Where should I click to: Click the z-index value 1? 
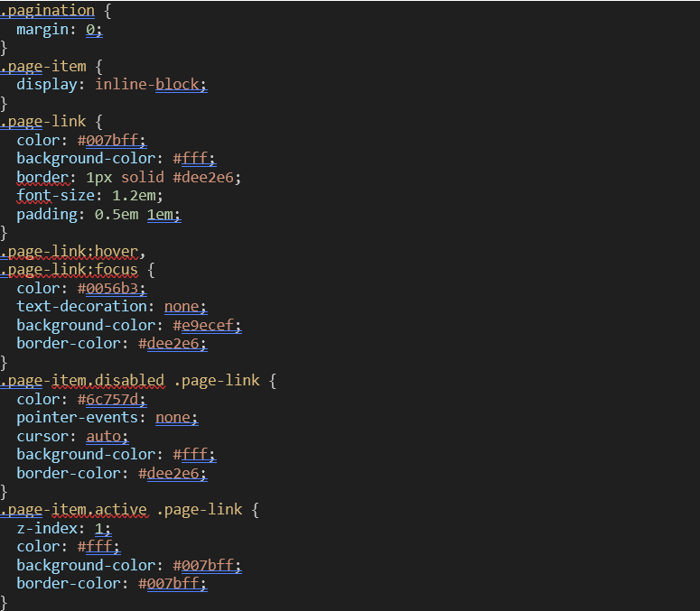102,529
